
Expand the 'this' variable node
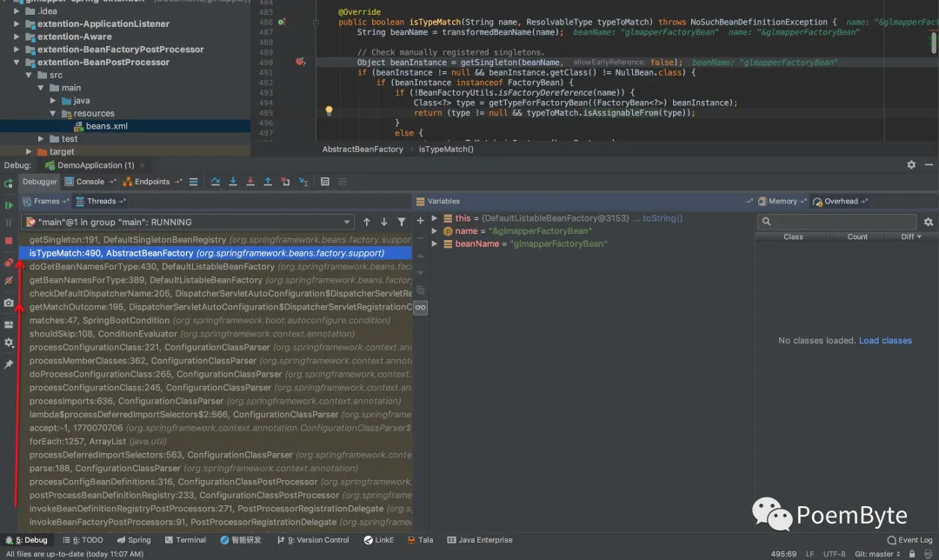(x=435, y=218)
